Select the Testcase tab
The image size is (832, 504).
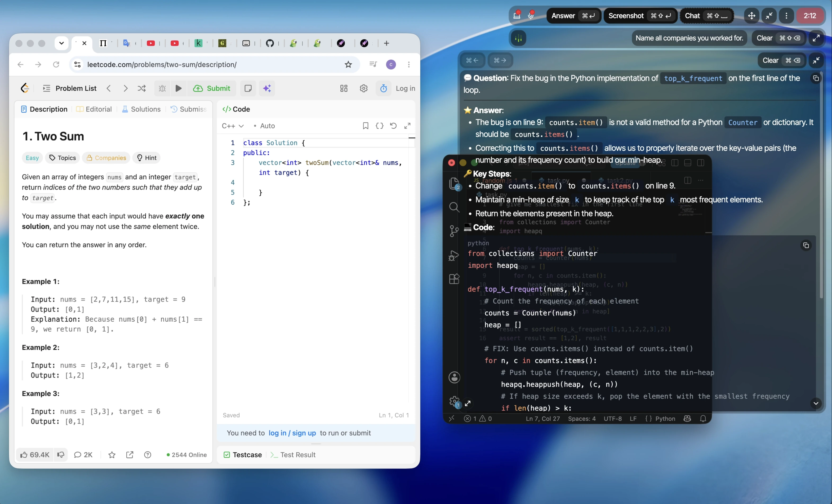tap(243, 455)
